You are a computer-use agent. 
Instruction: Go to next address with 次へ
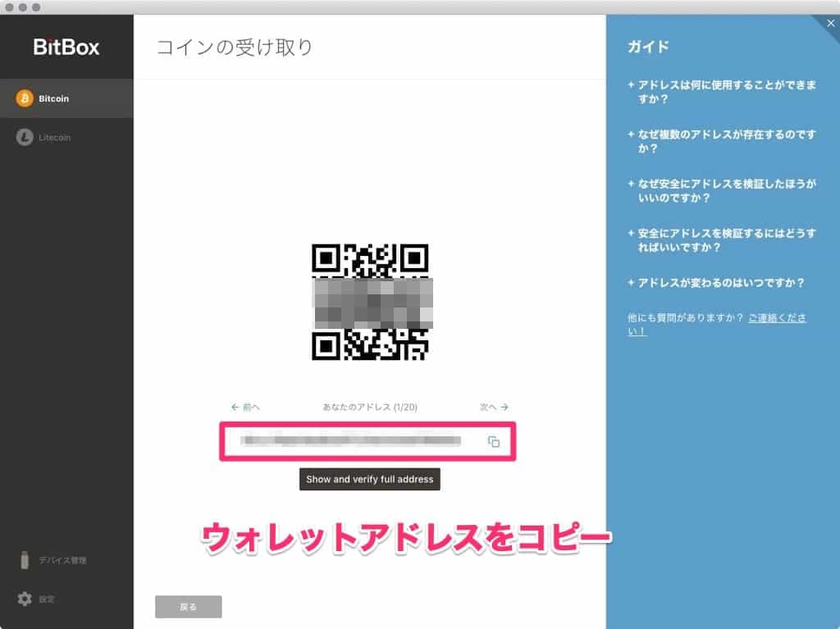[494, 408]
